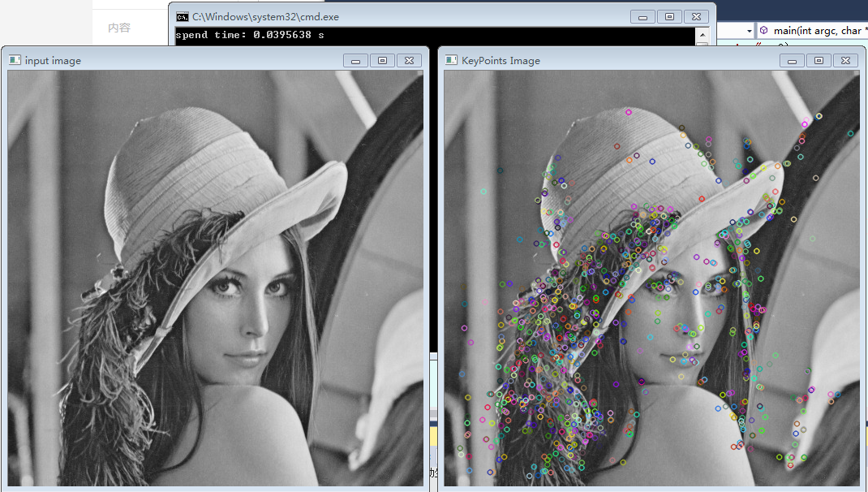Click the grayscale photo in input image window
This screenshot has height=492, width=868.
(215, 278)
